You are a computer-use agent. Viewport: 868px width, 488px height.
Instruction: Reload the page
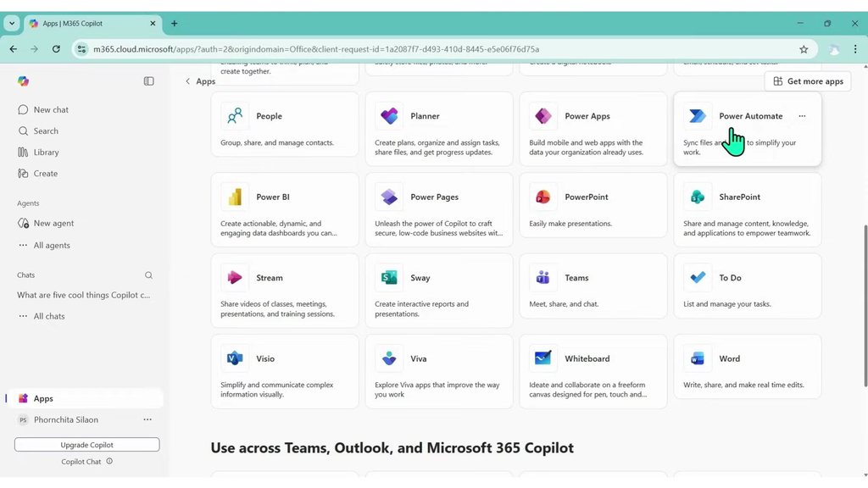56,49
